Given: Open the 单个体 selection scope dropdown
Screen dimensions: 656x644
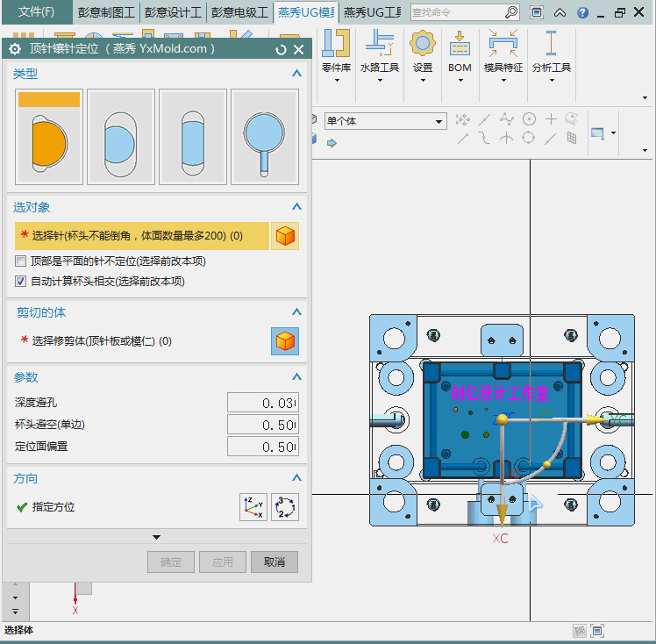Looking at the screenshot, I should (x=386, y=121).
